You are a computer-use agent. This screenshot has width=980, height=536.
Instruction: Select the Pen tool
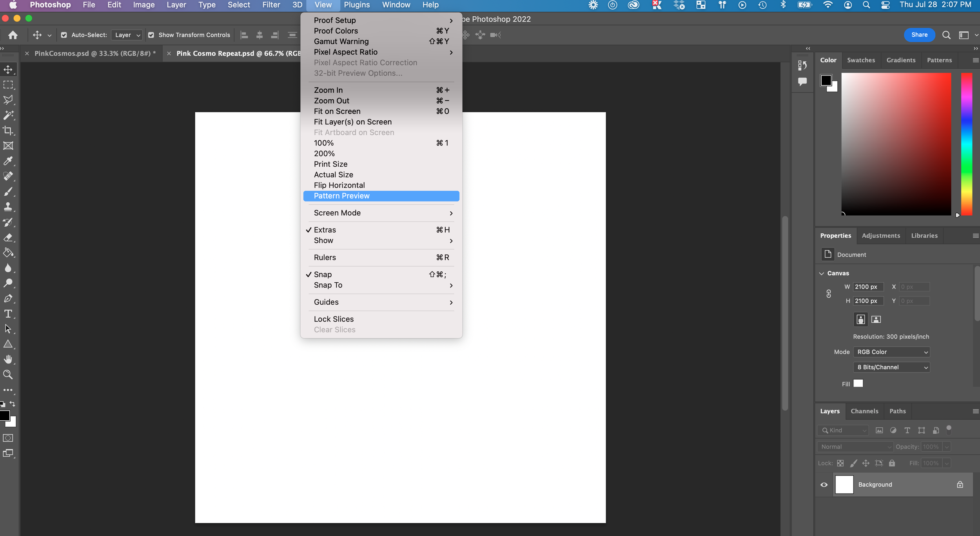tap(8, 298)
